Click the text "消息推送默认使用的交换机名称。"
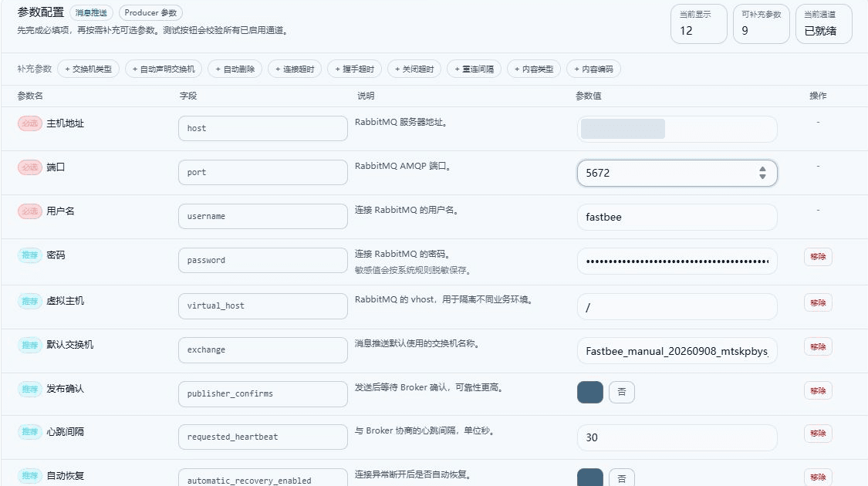The image size is (868, 486). pyautogui.click(x=417, y=344)
